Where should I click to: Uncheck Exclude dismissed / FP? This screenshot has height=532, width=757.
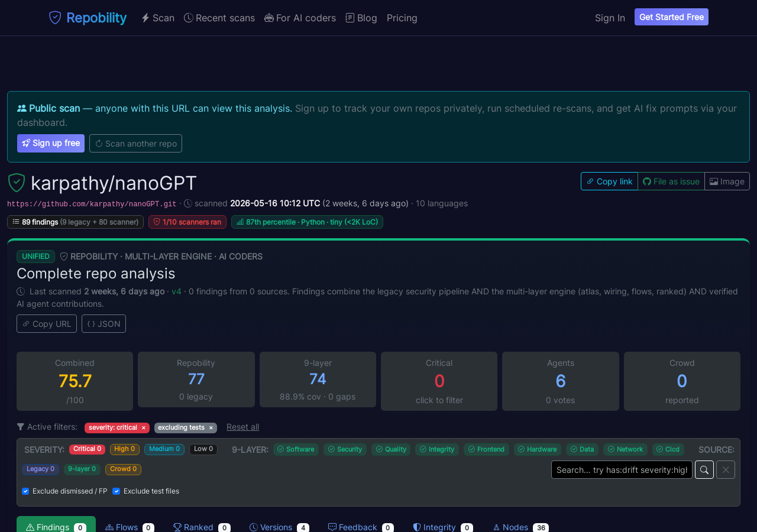click(25, 491)
